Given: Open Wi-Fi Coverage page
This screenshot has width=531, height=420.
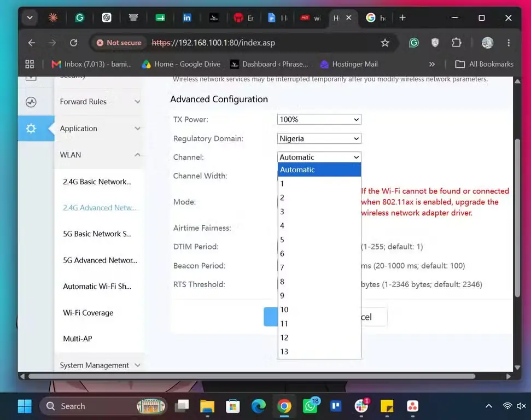Looking at the screenshot, I should (x=89, y=313).
